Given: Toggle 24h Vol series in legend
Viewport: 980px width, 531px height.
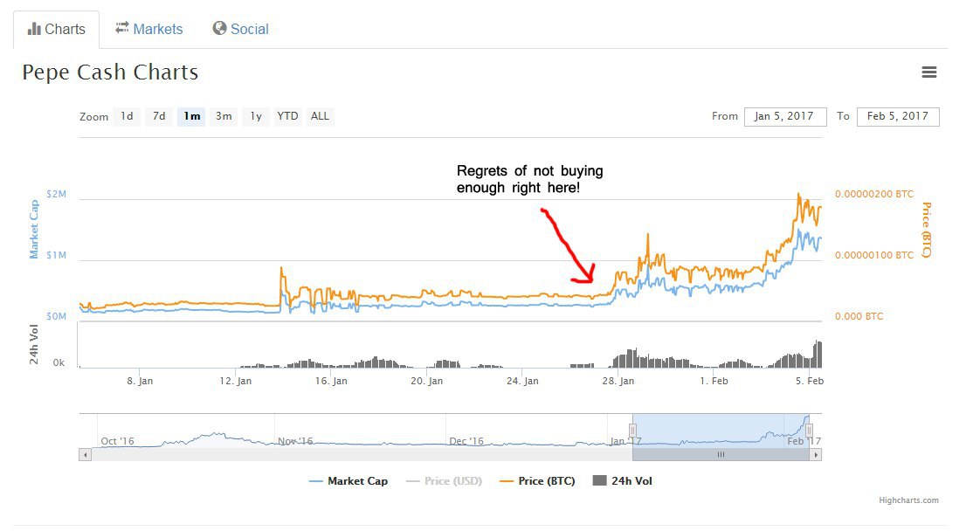Looking at the screenshot, I should [x=623, y=481].
